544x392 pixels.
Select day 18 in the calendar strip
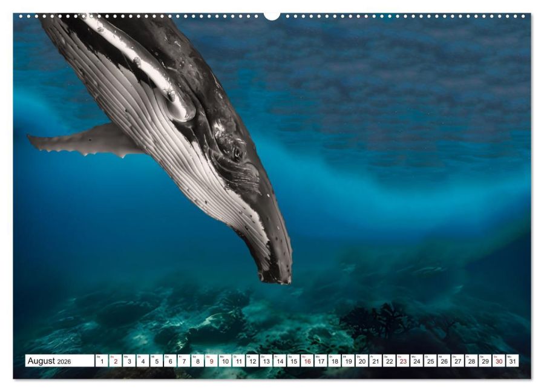(x=335, y=361)
